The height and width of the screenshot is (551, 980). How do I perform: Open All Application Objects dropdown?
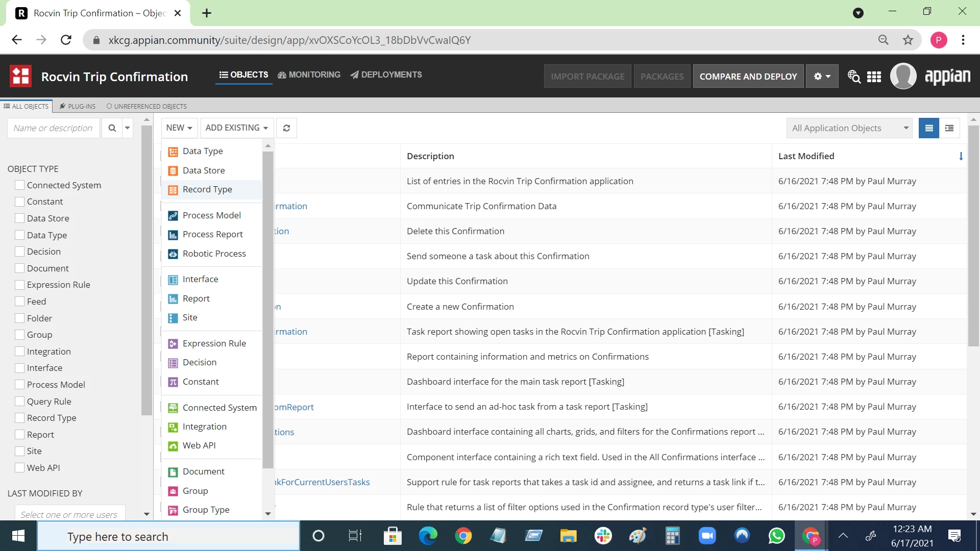coord(850,128)
